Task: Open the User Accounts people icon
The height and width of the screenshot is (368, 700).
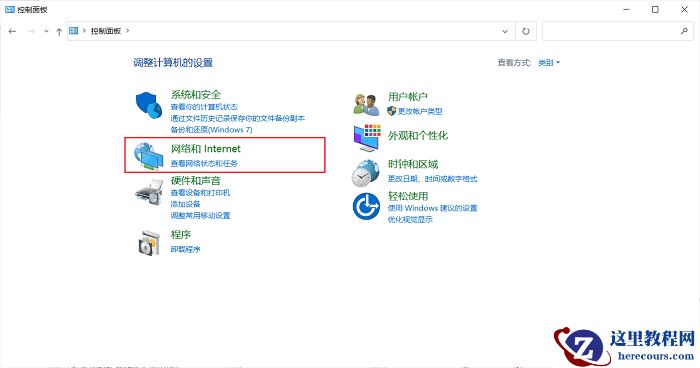Action: (366, 104)
